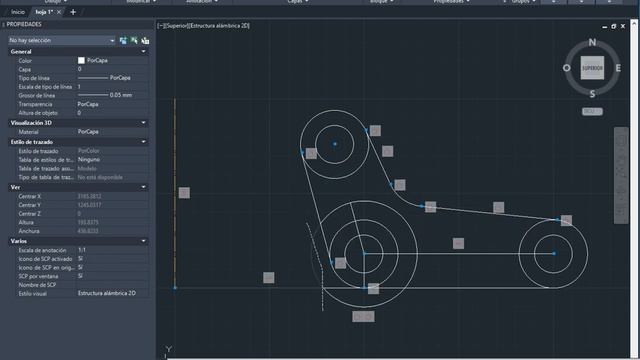The width and height of the screenshot is (640, 360).
Task: Collapse the Varios section
Action: coord(143,241)
